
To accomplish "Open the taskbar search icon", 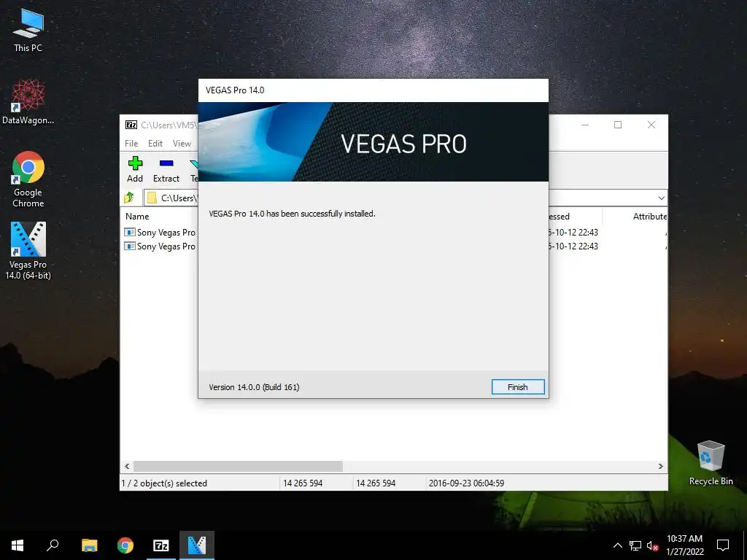I will (53, 545).
